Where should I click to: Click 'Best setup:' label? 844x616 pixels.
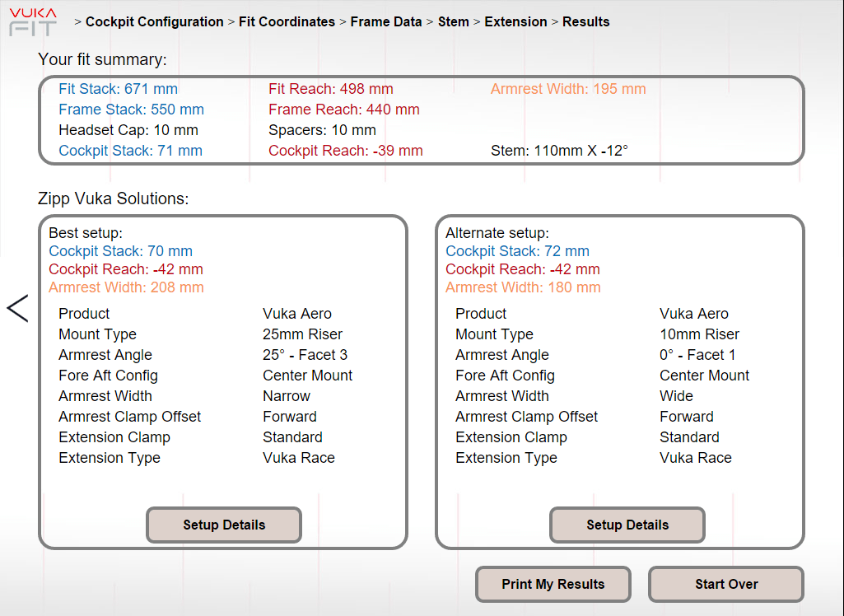(x=86, y=232)
